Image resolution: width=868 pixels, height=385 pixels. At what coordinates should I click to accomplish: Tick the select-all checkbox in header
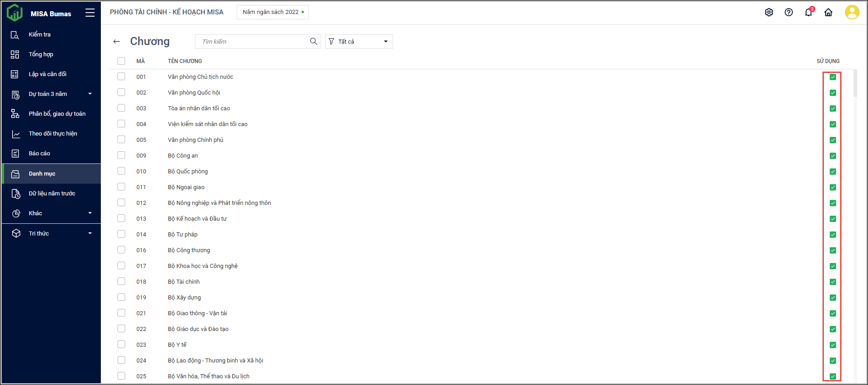tap(121, 61)
